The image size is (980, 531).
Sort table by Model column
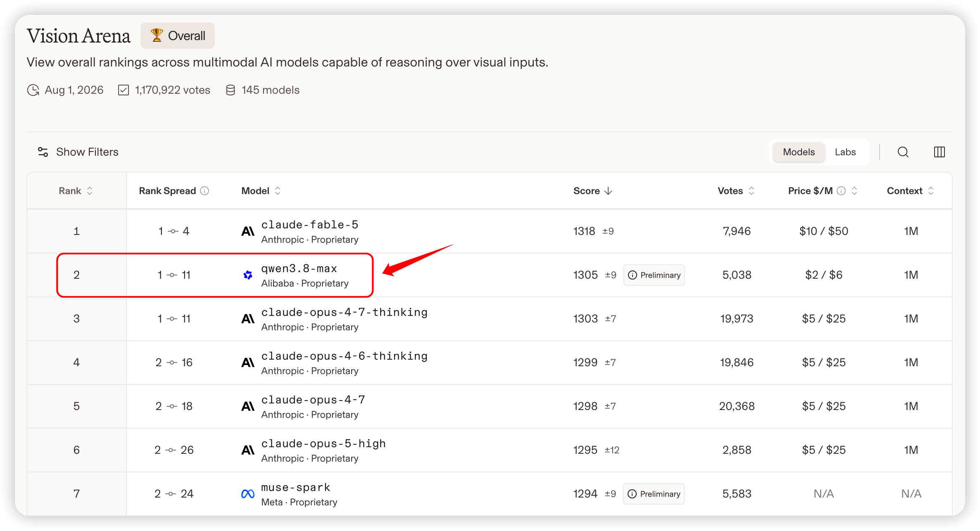click(x=261, y=191)
